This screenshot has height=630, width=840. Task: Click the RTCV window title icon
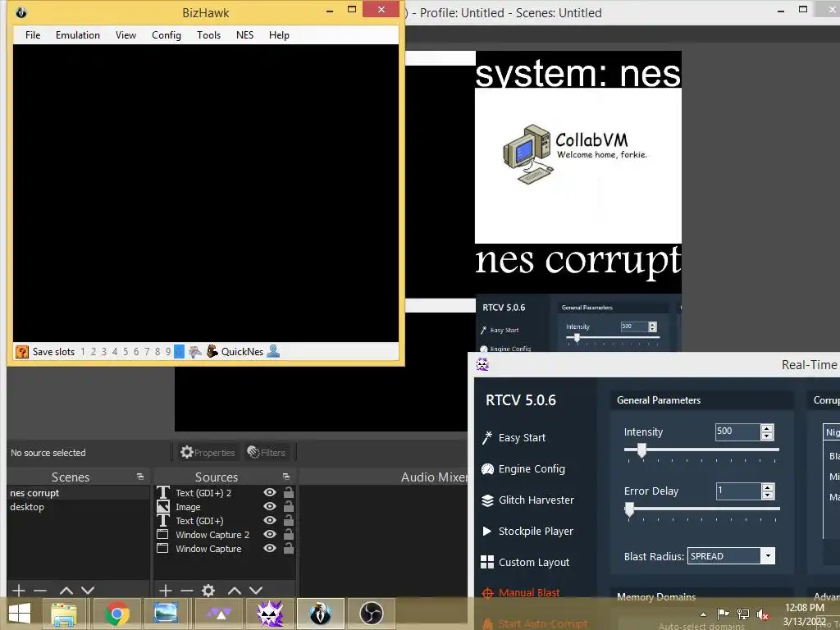pyautogui.click(x=482, y=365)
